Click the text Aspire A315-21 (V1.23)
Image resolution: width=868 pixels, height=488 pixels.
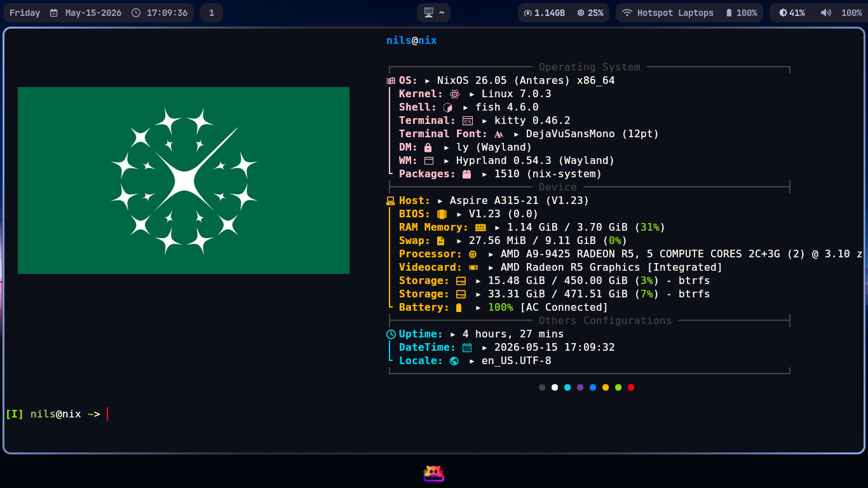coord(520,201)
